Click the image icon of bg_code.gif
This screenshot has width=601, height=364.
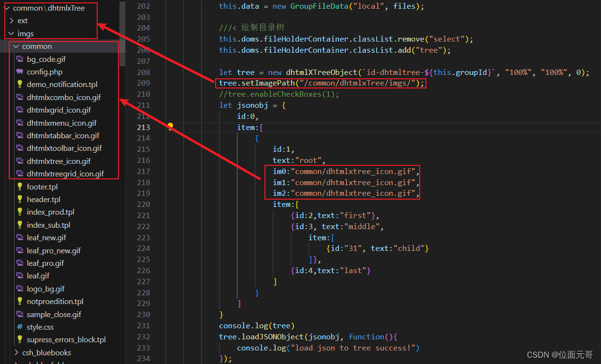20,59
